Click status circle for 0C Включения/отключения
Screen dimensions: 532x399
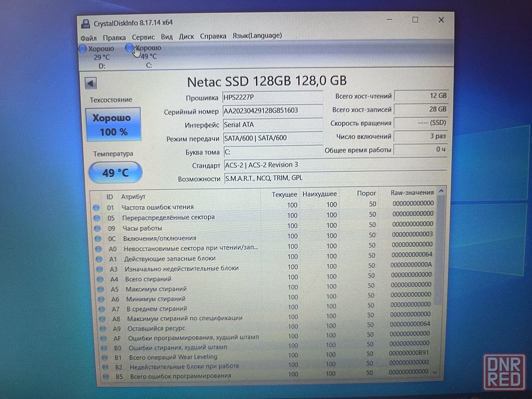(98, 238)
